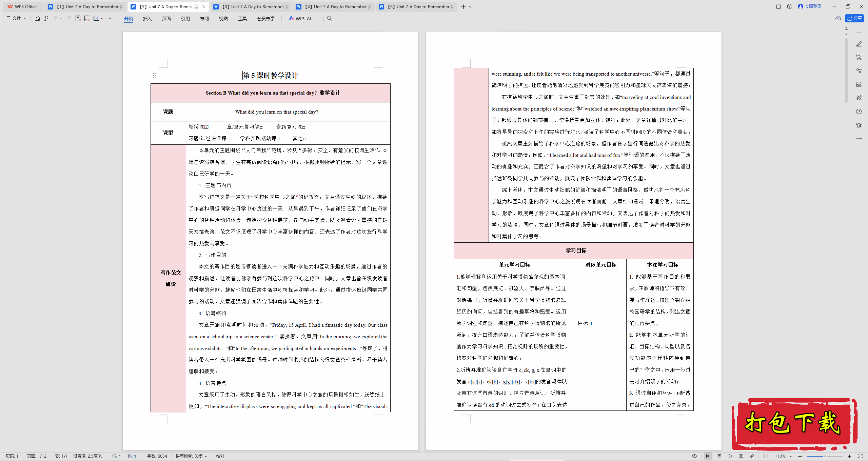Tick the 学科实践活动课 checkbox
This screenshot has width=868, height=461.
[278, 139]
